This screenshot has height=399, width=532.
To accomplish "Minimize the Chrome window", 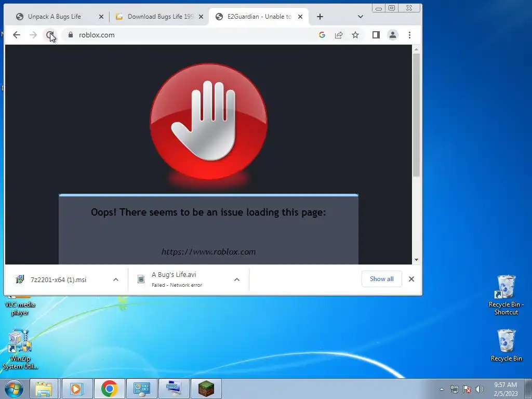I will coord(379,8).
